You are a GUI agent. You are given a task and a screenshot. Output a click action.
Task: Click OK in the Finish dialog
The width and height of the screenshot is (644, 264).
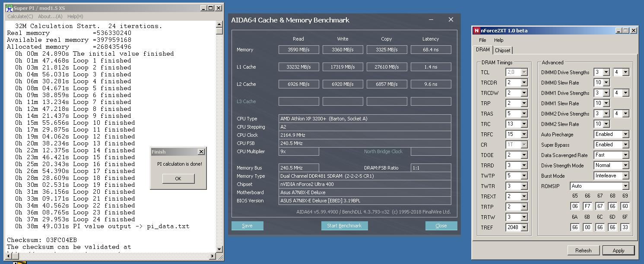tap(178, 179)
